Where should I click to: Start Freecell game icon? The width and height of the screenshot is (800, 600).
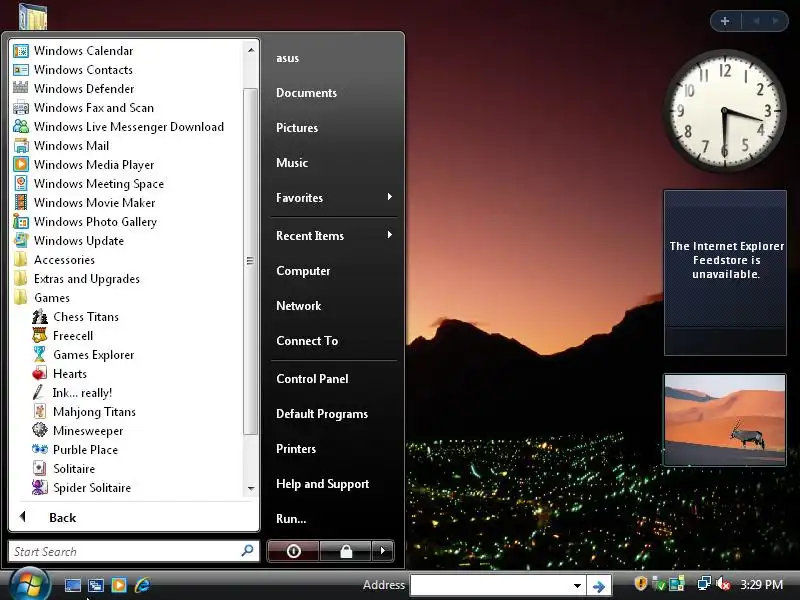40,335
